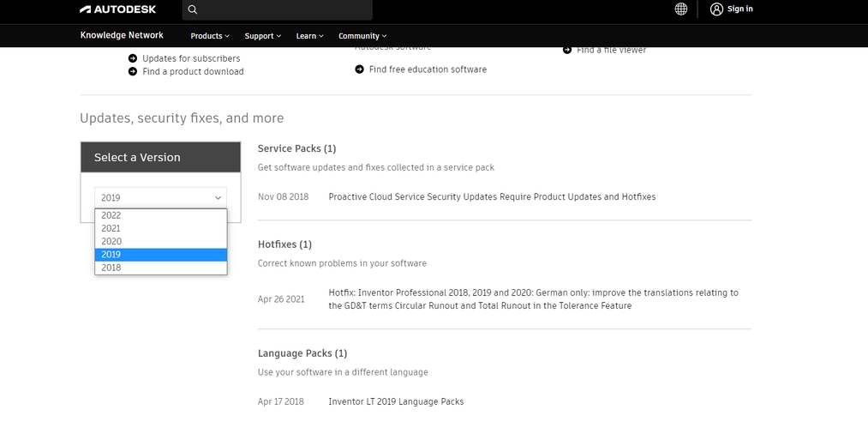Click arrow icon beside Find free education software
The image size is (868, 440).
359,69
